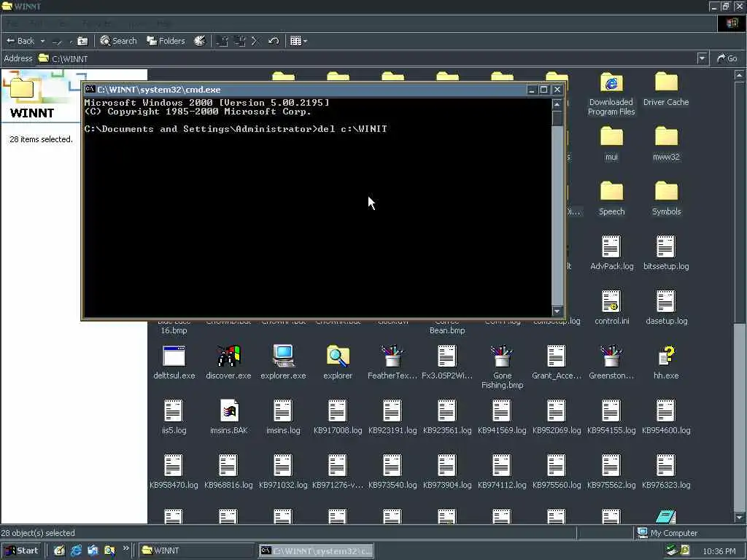Select the KB958470.log file
Screen dimensions: 747x560
[174, 472]
